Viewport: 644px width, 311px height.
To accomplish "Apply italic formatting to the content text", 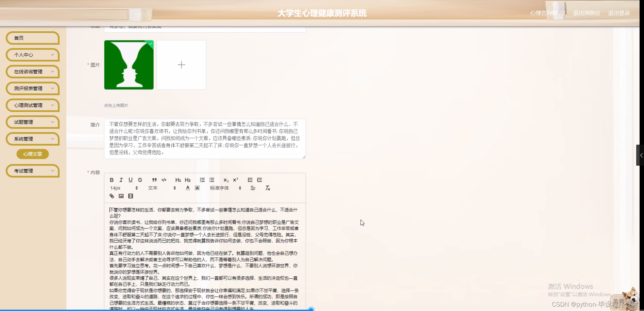I will (121, 180).
